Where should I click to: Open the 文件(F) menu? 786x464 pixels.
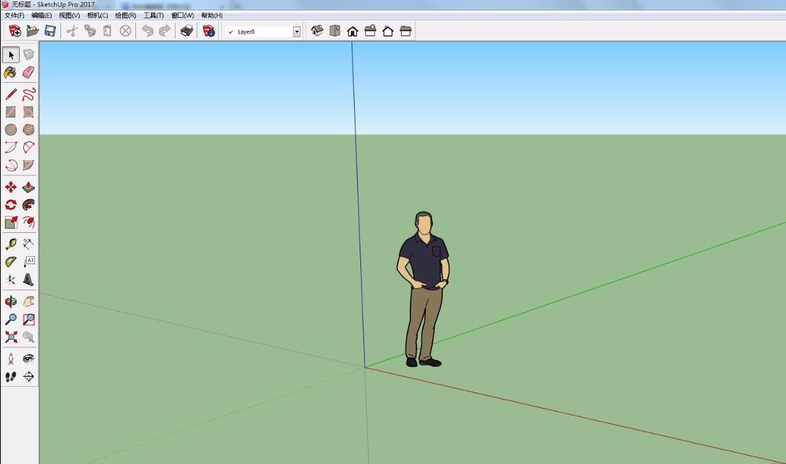tap(14, 16)
